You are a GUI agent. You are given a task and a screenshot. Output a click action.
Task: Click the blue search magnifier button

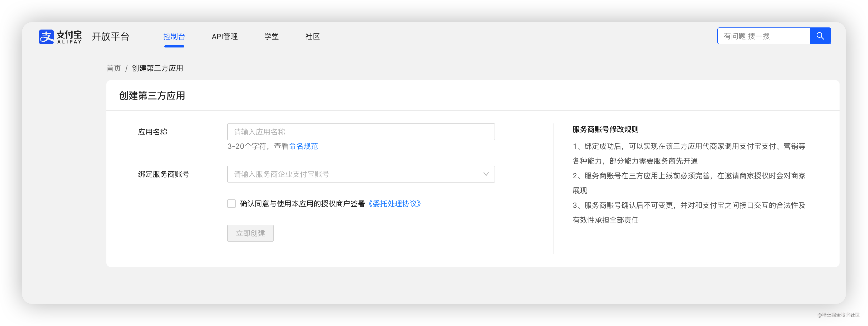820,36
